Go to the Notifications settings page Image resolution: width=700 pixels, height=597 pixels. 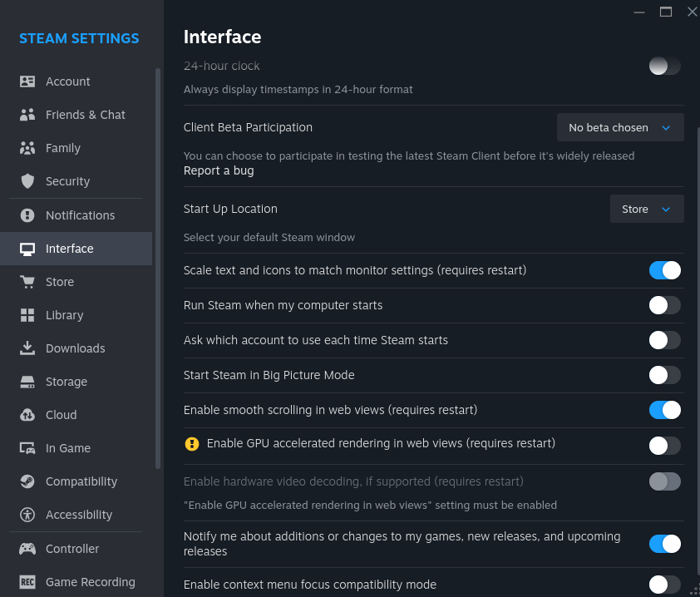coord(80,215)
